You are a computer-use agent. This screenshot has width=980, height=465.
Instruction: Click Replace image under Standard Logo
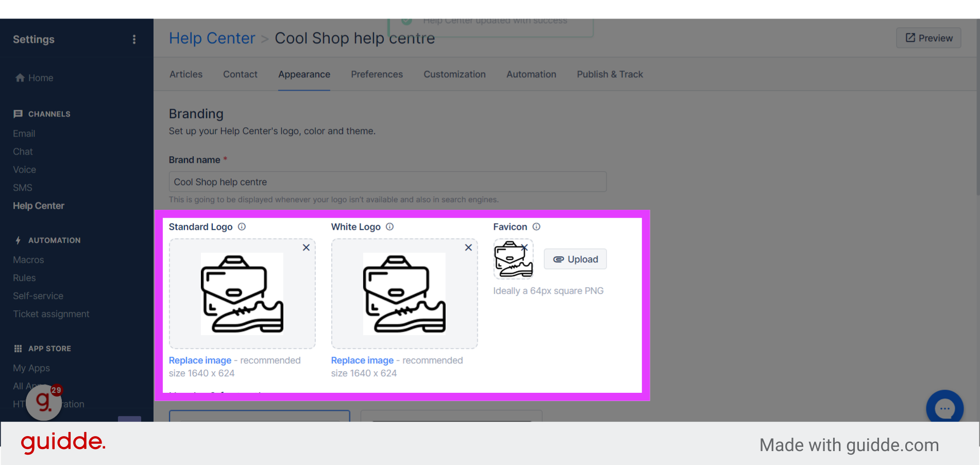[200, 360]
